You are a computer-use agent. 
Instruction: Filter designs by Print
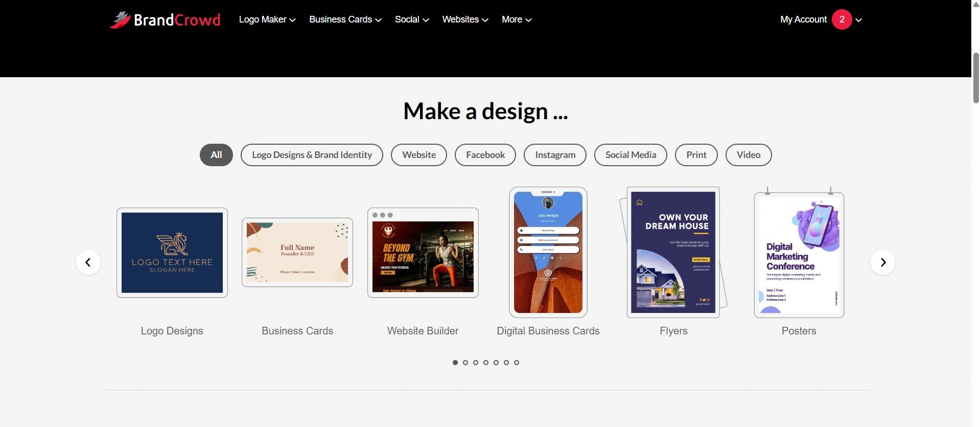coord(696,155)
